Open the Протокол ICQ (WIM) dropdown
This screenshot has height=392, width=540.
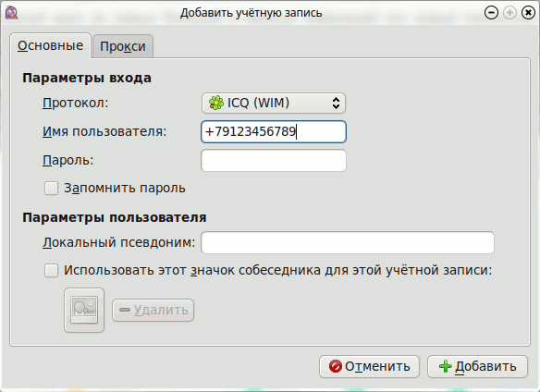pyautogui.click(x=274, y=103)
